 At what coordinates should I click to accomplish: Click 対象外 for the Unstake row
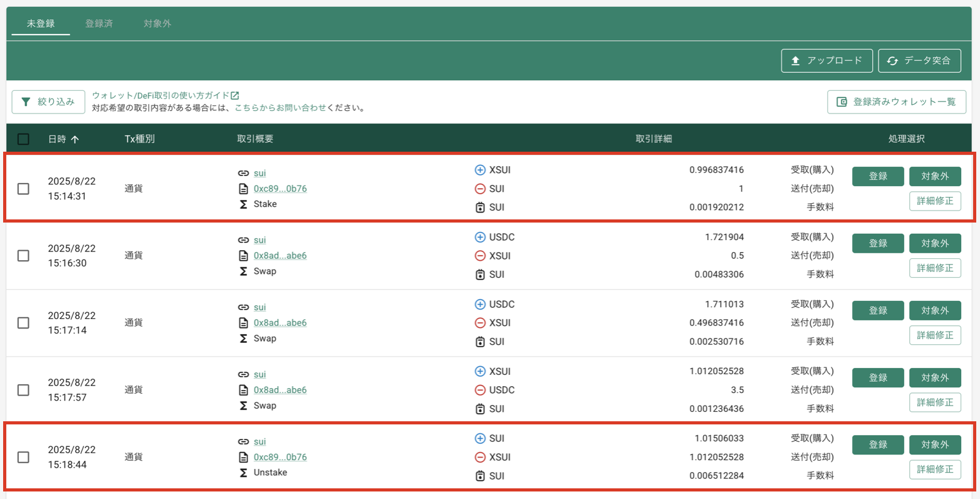pyautogui.click(x=935, y=444)
